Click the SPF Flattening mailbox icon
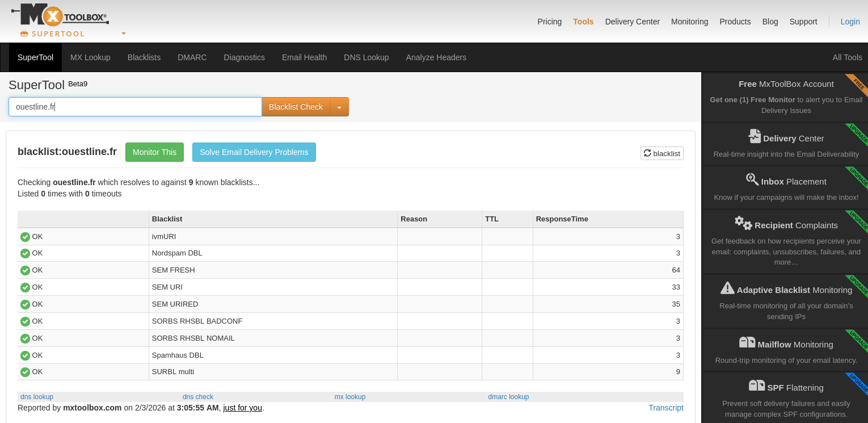This screenshot has width=868, height=423. (x=756, y=386)
